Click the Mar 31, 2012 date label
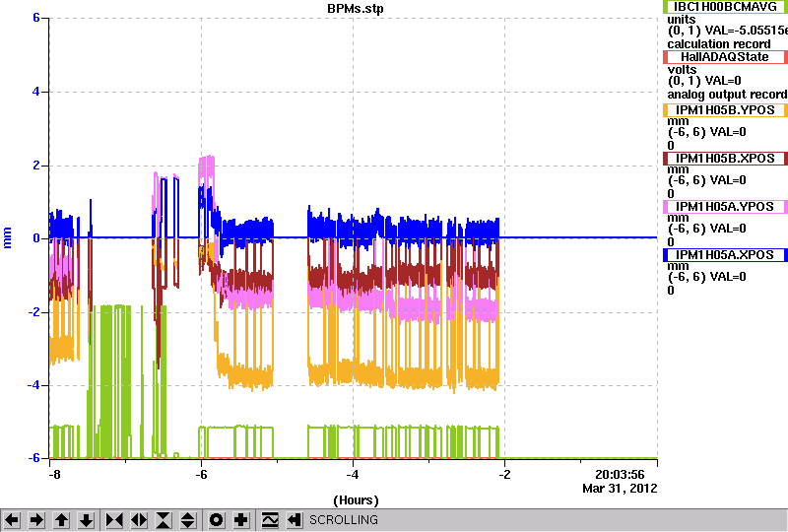The image size is (788, 532). pos(620,489)
